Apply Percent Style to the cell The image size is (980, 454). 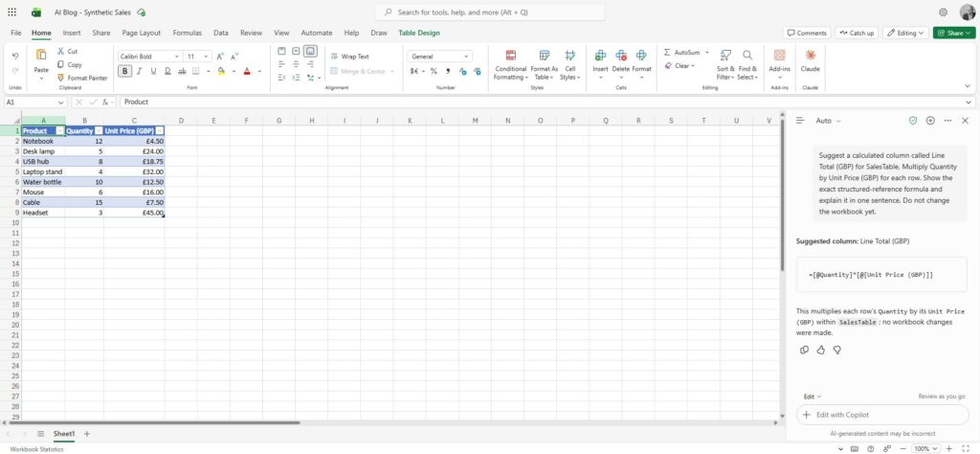pyautogui.click(x=434, y=71)
